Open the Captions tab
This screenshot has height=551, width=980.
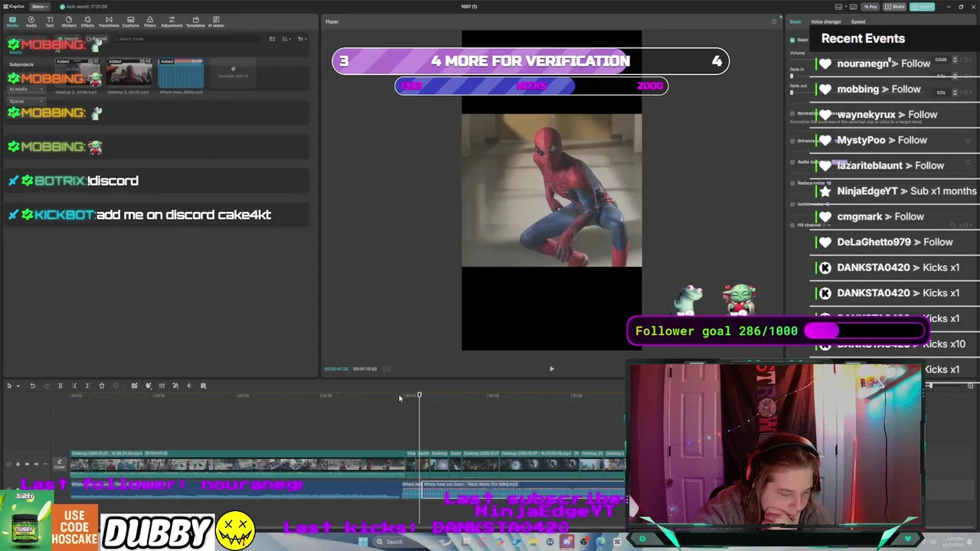pyautogui.click(x=131, y=21)
